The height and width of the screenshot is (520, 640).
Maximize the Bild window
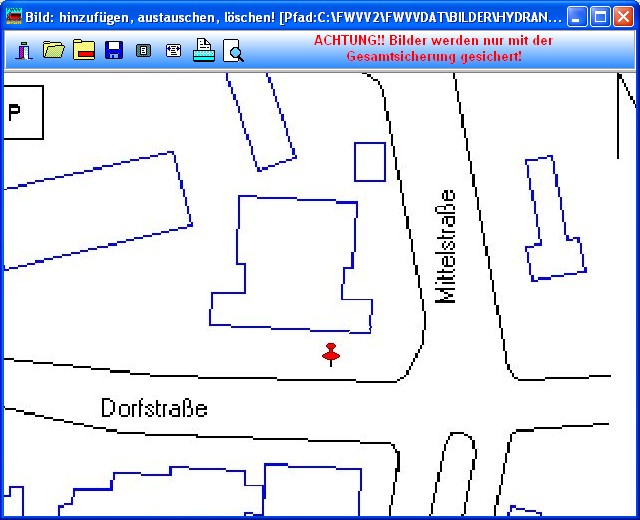tap(600, 17)
